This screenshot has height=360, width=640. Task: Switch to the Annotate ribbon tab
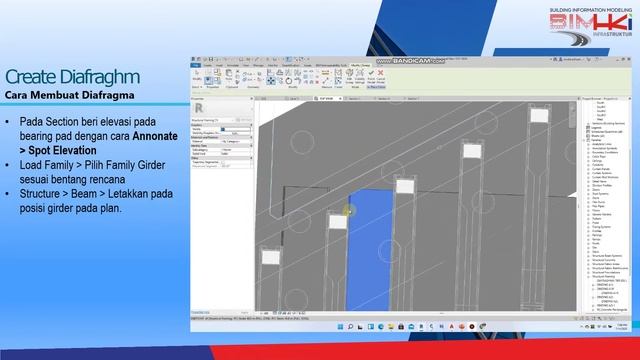233,65
